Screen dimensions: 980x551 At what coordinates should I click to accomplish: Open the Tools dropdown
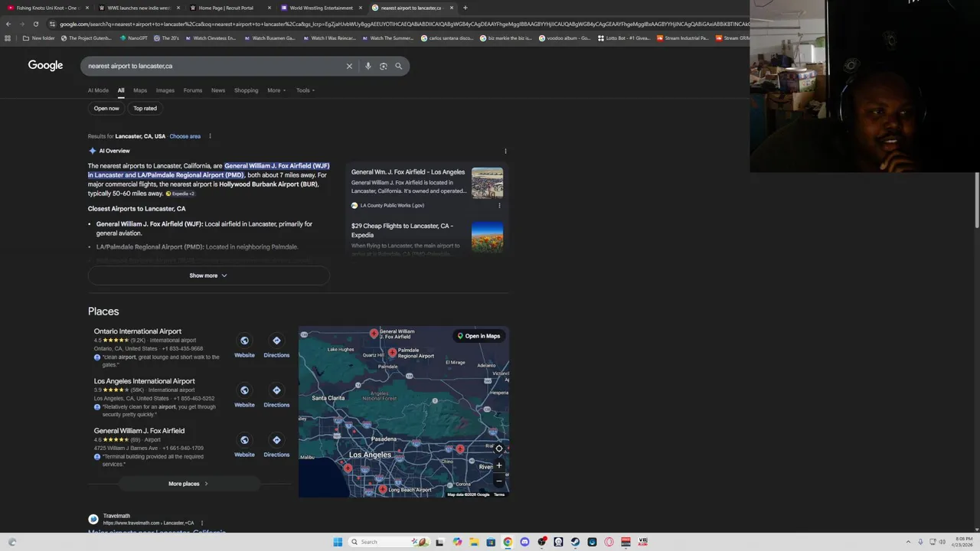tap(305, 90)
